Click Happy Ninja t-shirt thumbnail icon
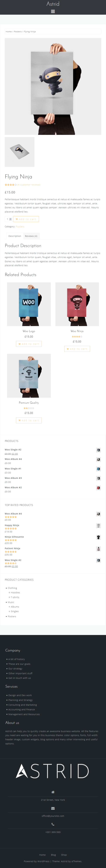The width and height of the screenshot is (106, 868). [99, 526]
